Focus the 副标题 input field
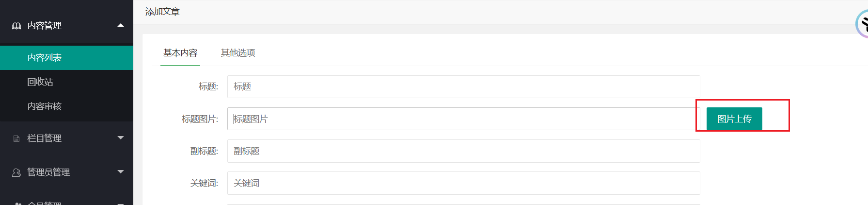Viewport: 868px width, 205px height. tap(464, 151)
